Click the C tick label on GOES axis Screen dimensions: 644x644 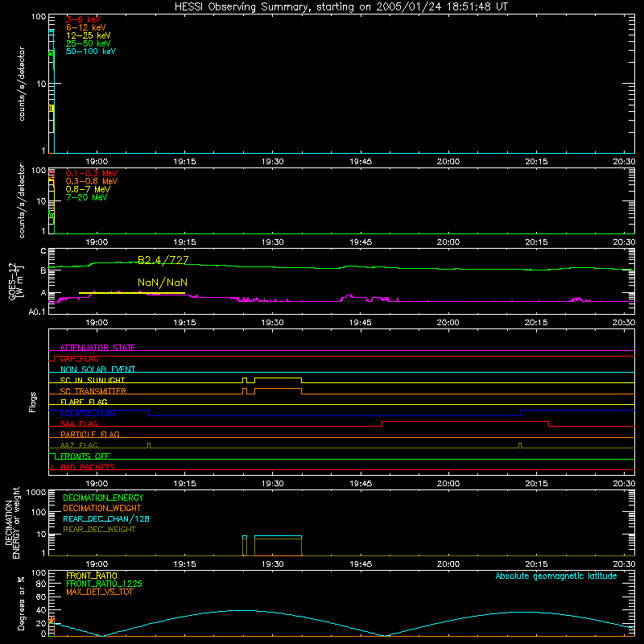(43, 251)
